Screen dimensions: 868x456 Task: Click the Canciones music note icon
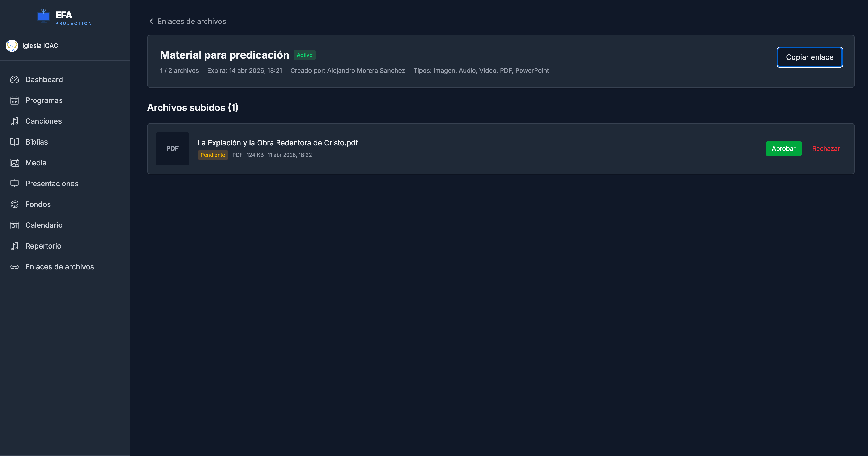(x=15, y=121)
